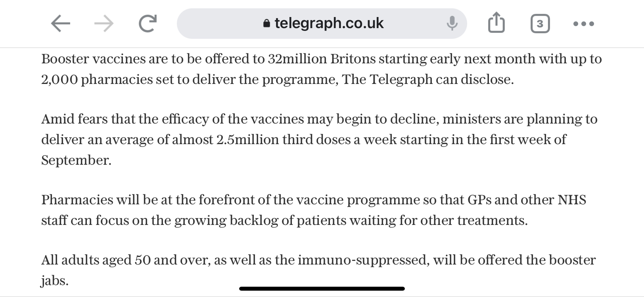The image size is (644, 297).
Task: Activate voice search microphone
Action: pos(452,23)
